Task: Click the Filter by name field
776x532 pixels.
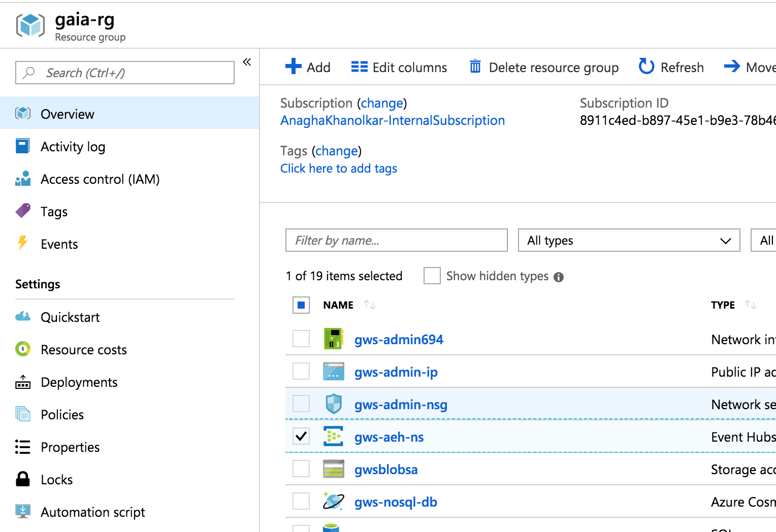Action: 397,240
